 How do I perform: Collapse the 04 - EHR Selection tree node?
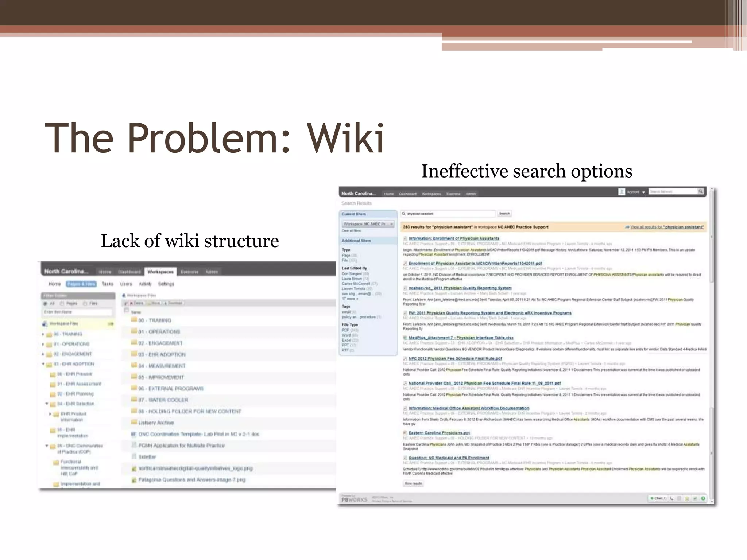pos(47,404)
